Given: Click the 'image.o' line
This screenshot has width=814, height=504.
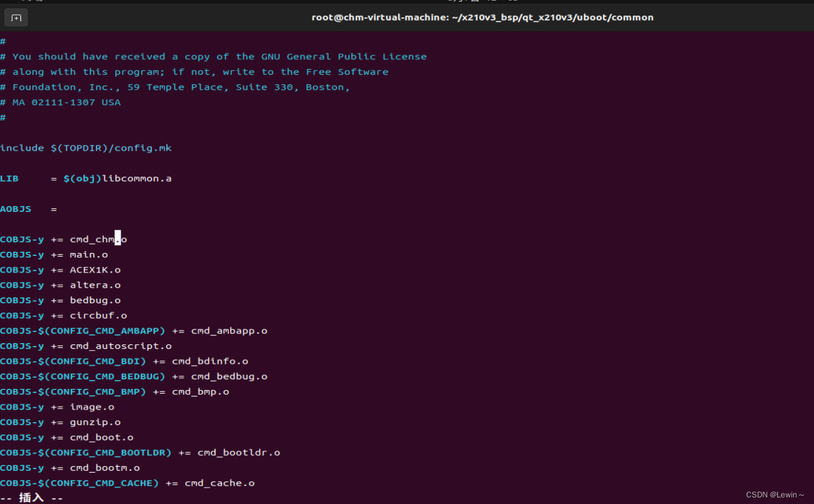Looking at the screenshot, I should (x=57, y=407).
